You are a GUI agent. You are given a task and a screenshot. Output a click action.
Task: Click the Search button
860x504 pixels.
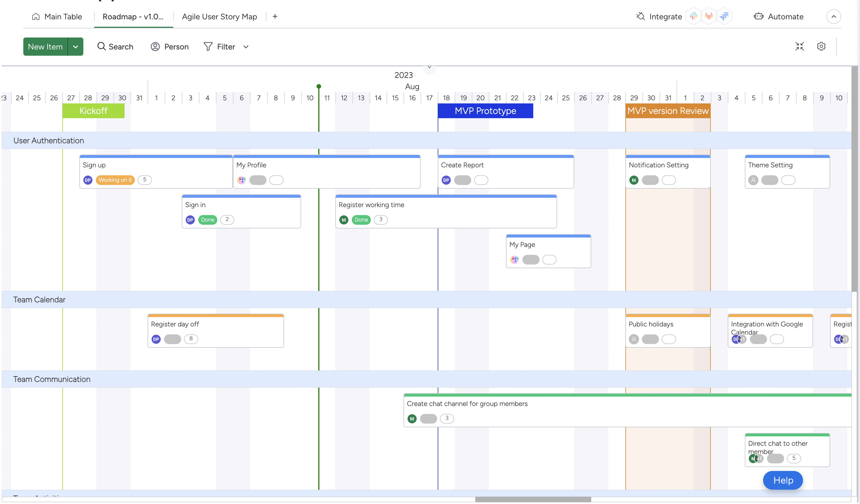point(115,47)
